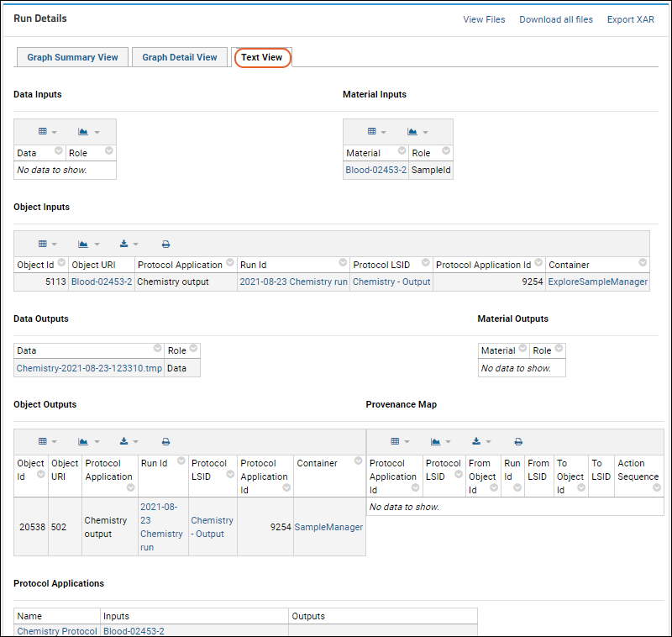672x637 pixels.
Task: Open charts menu in Object Outputs
Action: click(89, 441)
